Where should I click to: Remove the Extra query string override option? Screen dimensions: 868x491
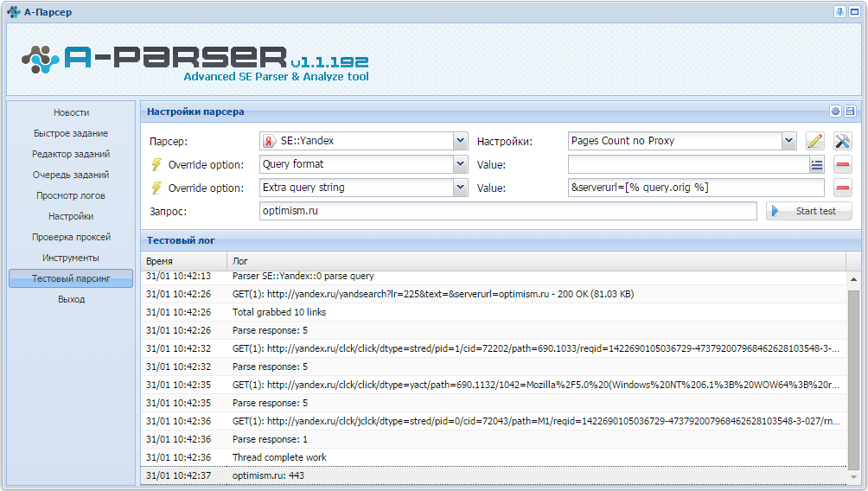tap(843, 188)
